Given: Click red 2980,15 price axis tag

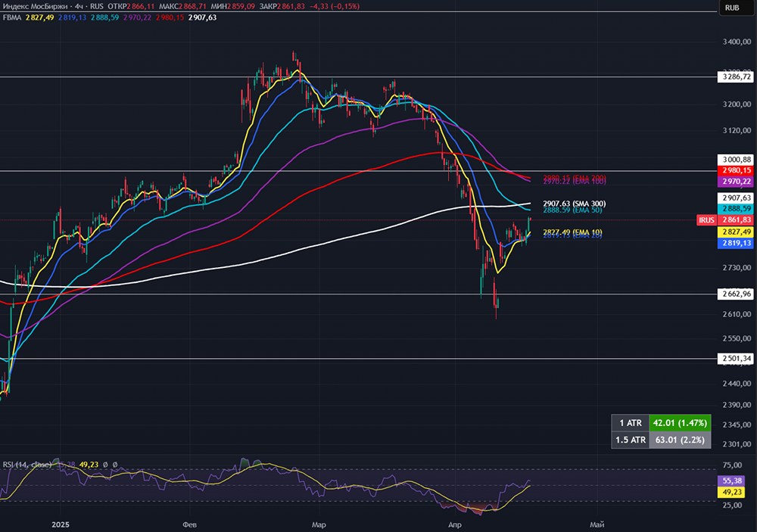Looking at the screenshot, I should point(736,170).
